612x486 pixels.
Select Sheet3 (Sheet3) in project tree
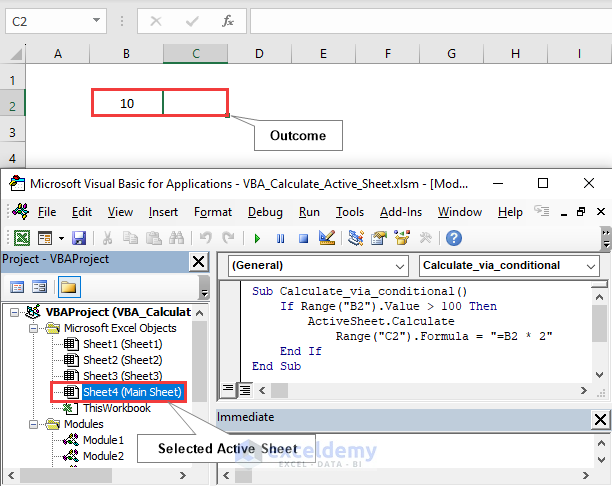123,376
